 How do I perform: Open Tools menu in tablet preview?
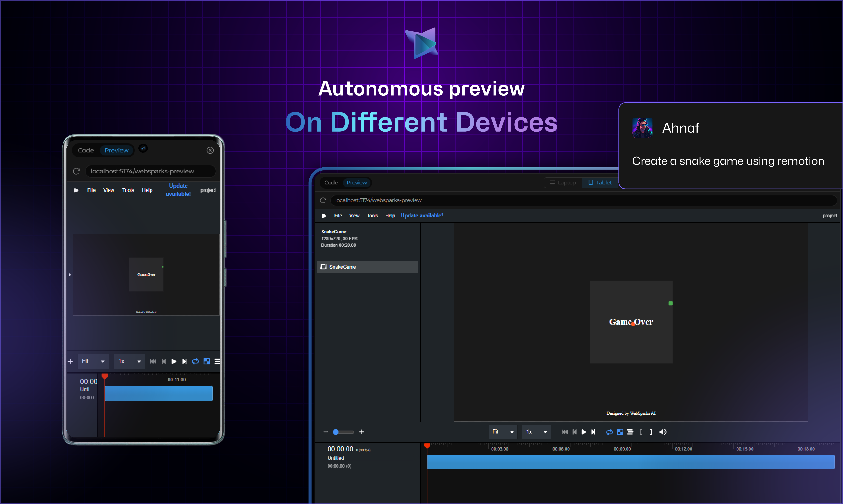point(372,216)
